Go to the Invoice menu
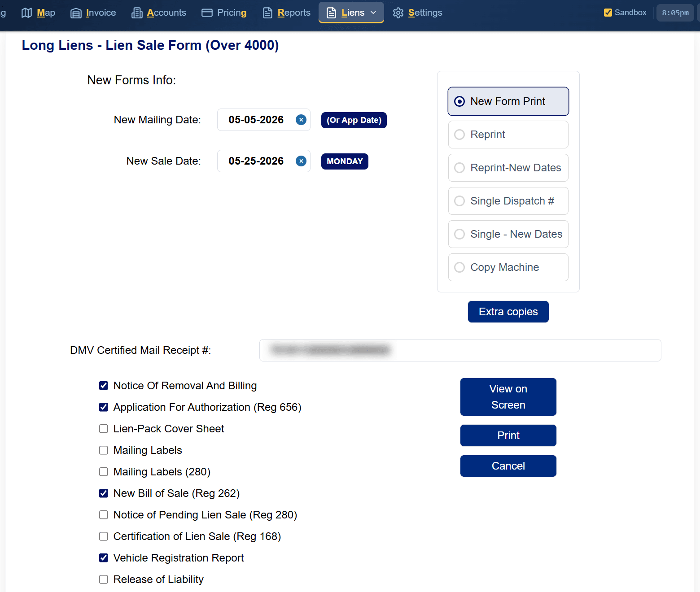 (x=93, y=13)
